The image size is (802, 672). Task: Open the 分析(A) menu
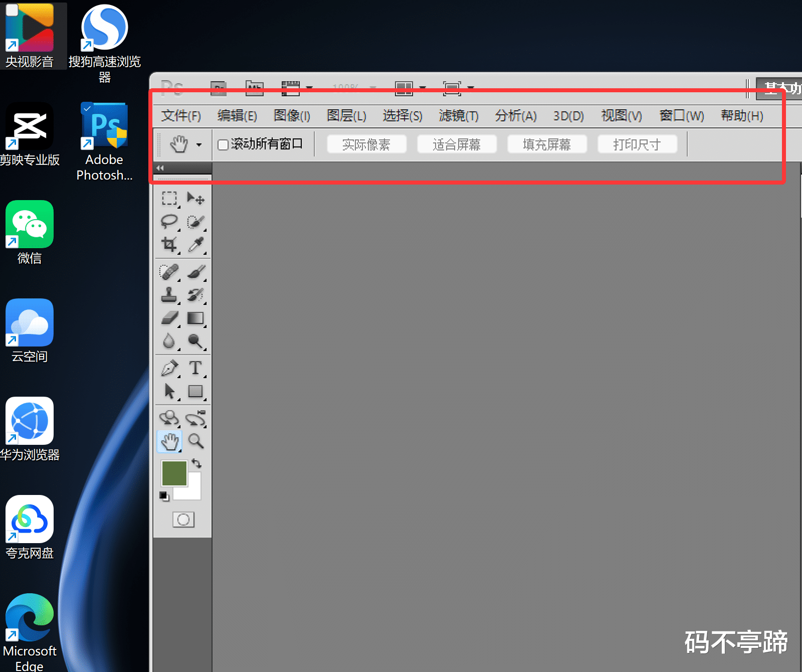point(516,116)
